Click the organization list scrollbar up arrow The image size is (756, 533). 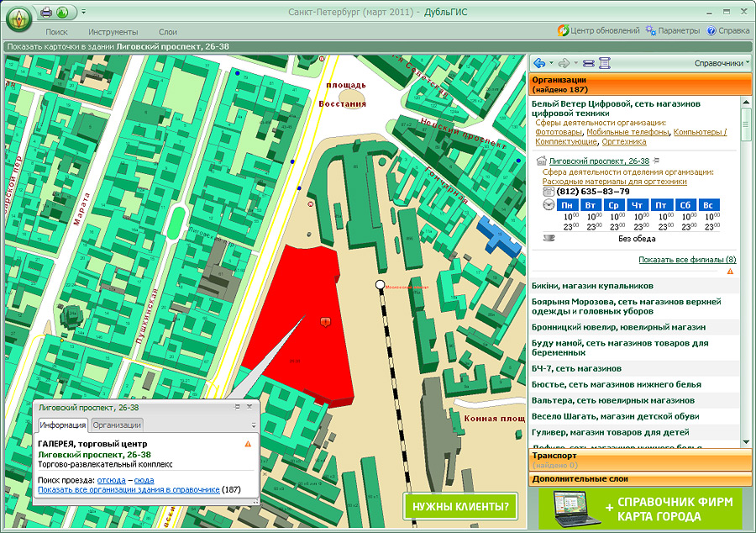pyautogui.click(x=746, y=103)
